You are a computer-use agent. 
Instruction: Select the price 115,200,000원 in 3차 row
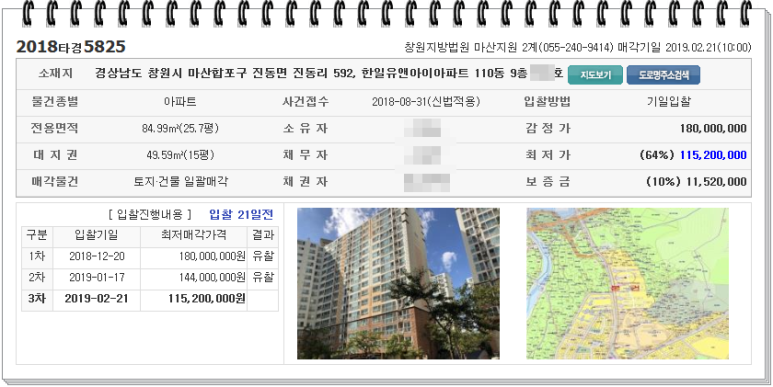coord(207,299)
